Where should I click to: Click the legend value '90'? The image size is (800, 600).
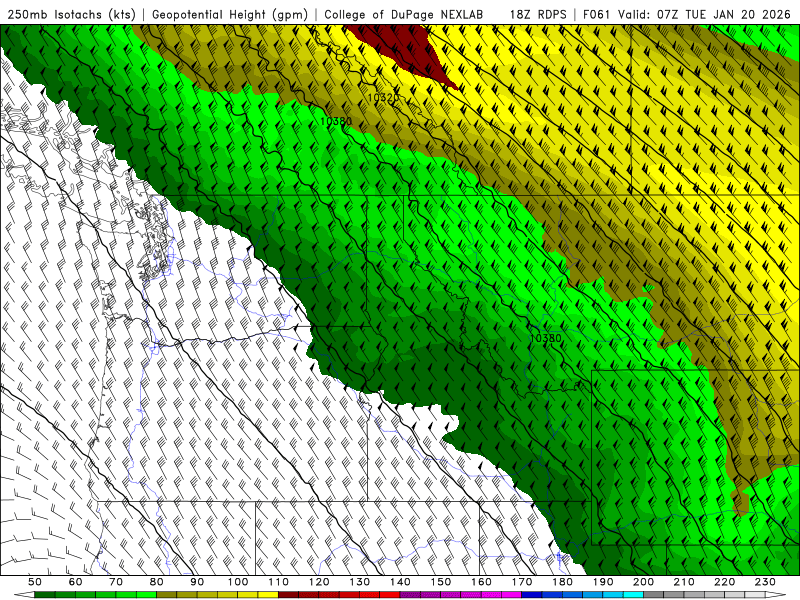pos(197,582)
